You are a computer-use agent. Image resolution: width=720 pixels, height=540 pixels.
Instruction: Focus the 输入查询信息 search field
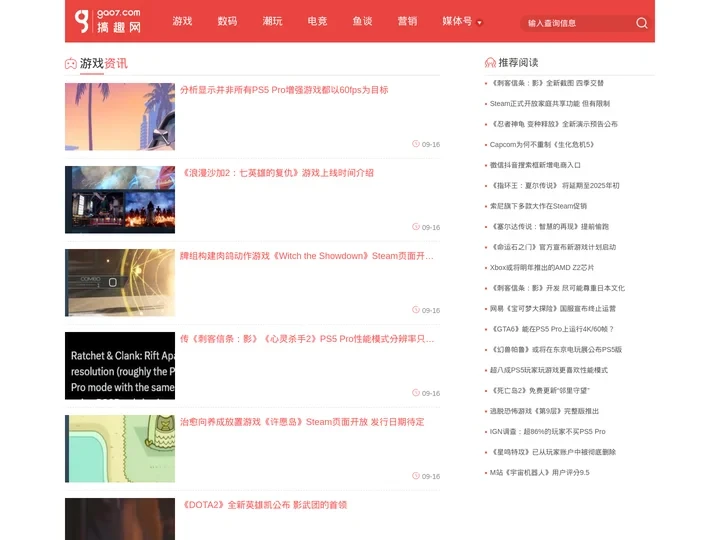579,23
